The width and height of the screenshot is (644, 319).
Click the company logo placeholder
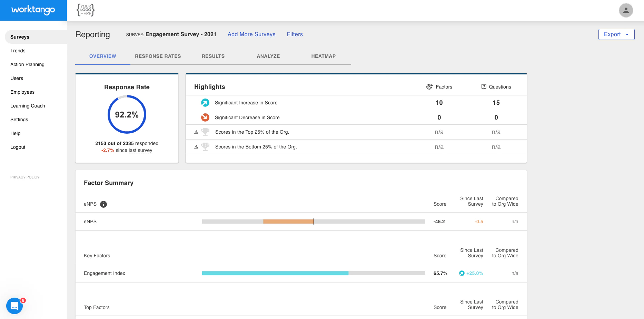86,10
